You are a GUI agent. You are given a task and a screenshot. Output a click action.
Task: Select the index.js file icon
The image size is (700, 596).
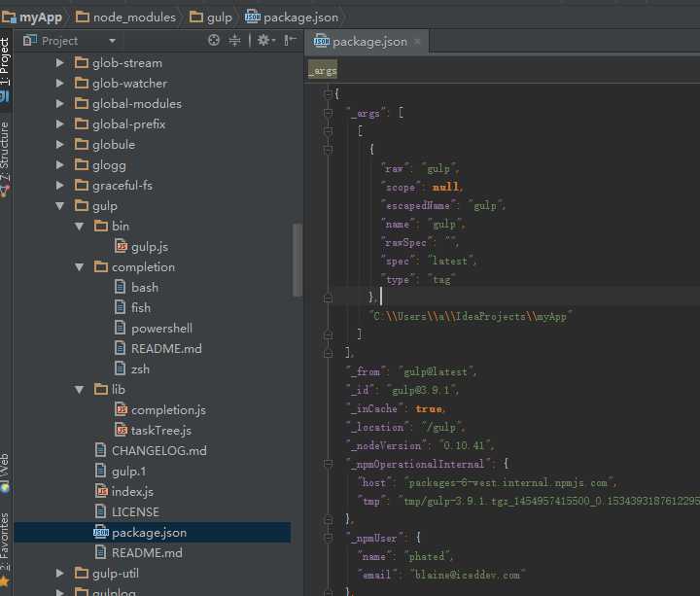(101, 492)
